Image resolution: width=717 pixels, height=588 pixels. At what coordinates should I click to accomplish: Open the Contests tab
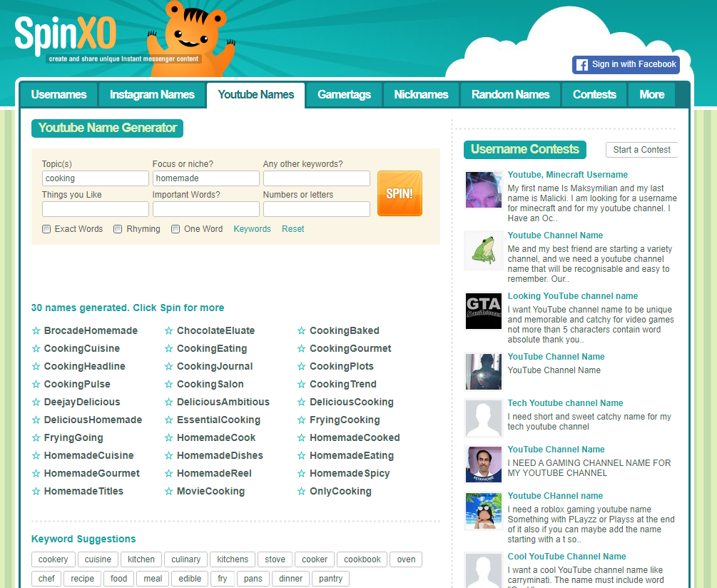pyautogui.click(x=594, y=95)
